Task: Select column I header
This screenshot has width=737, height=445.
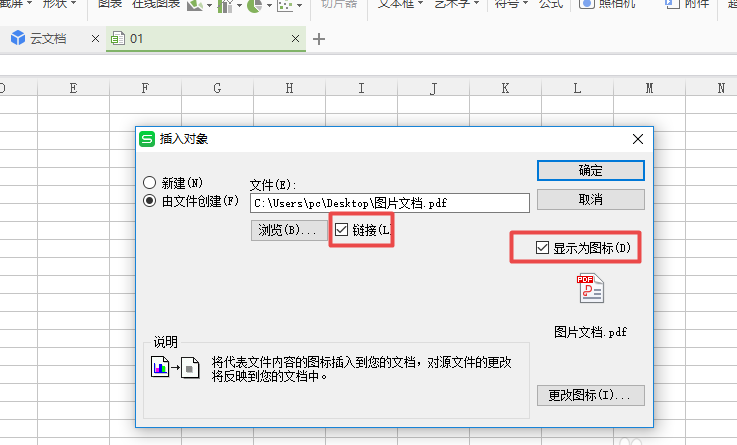Action: click(361, 88)
